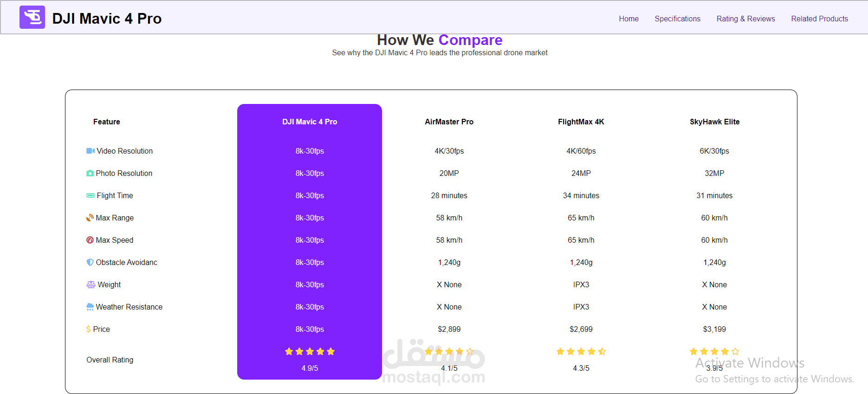
Task: Click the Overall Rating row label
Action: 110,360
